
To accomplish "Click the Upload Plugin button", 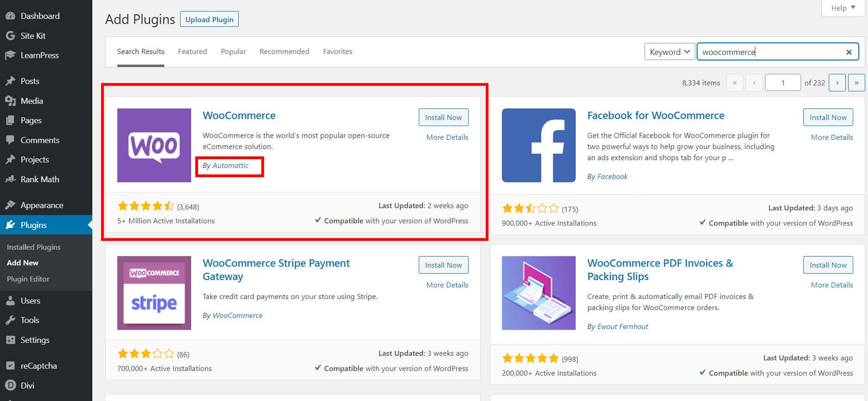I will point(209,19).
